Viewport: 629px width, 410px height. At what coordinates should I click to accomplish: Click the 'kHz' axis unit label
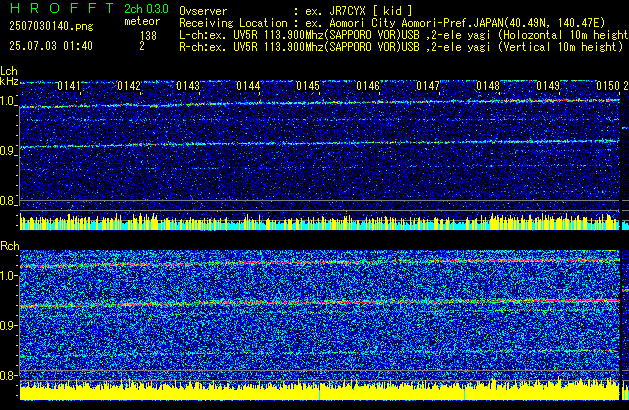9,81
